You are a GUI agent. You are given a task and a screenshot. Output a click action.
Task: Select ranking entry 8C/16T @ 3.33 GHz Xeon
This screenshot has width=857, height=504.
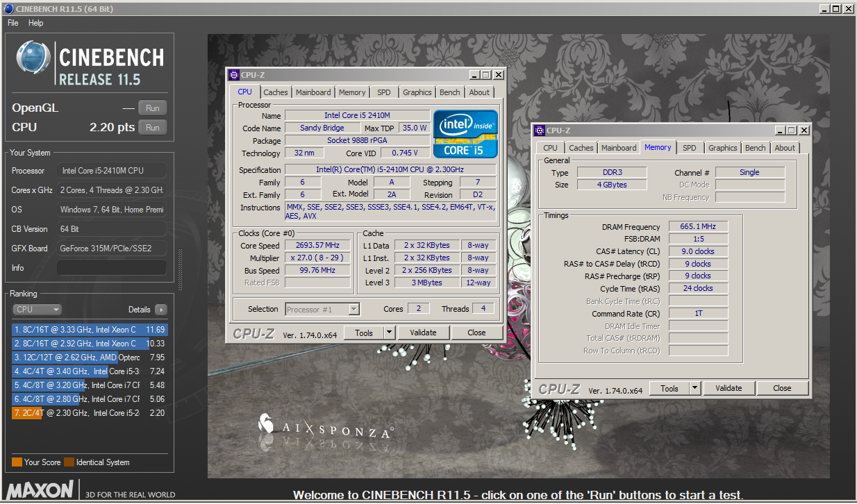pos(90,330)
